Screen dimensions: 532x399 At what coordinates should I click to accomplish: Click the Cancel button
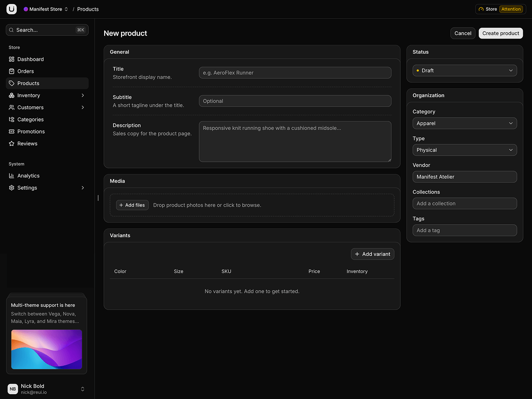(463, 33)
